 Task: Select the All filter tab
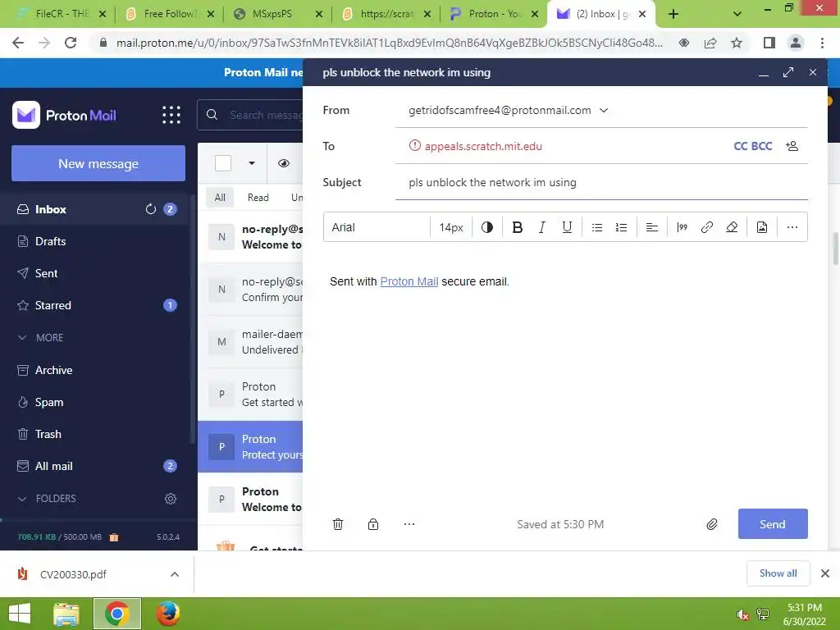pos(220,197)
